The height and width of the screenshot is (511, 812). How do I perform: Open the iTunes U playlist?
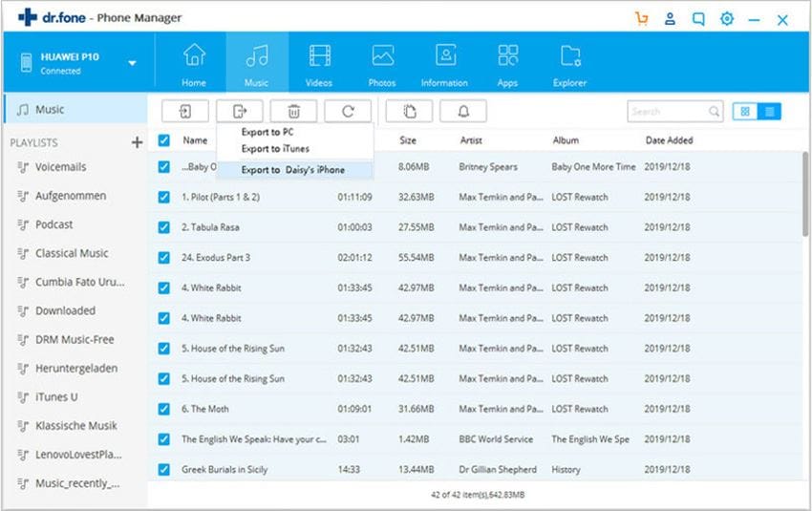coord(56,397)
